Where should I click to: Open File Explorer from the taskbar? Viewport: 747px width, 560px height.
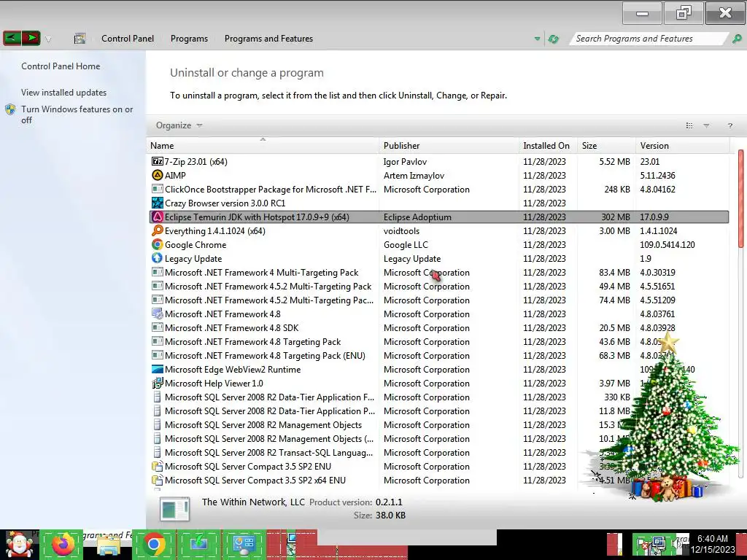click(109, 545)
